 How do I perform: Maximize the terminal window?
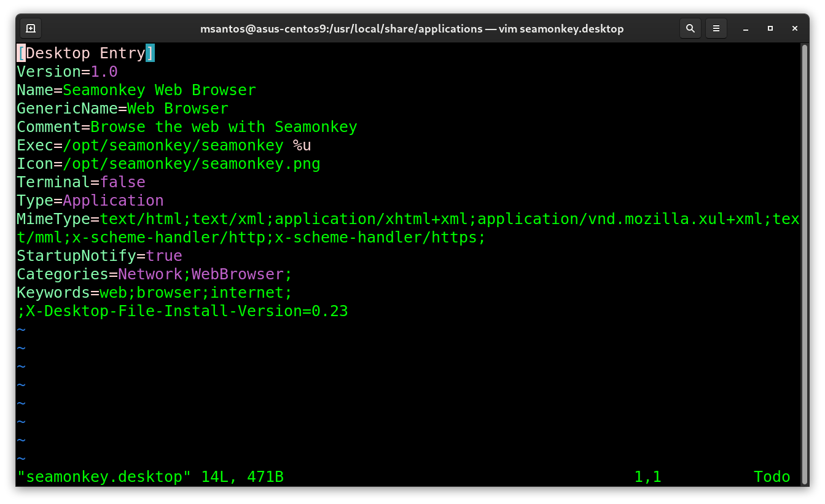point(770,29)
